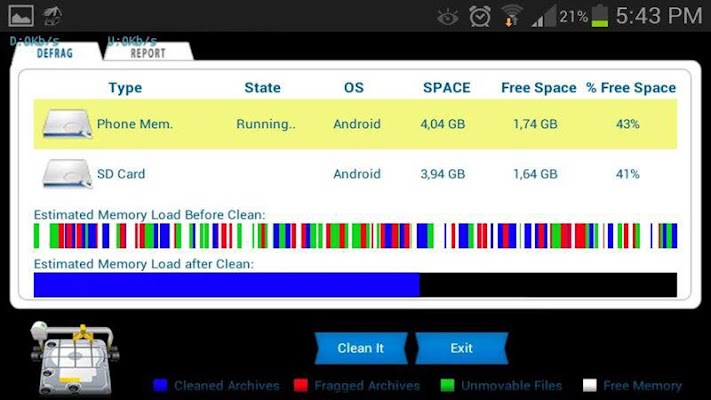Image resolution: width=711 pixels, height=400 pixels.
Task: Tap the gallery image notification icon
Action: tap(21, 16)
